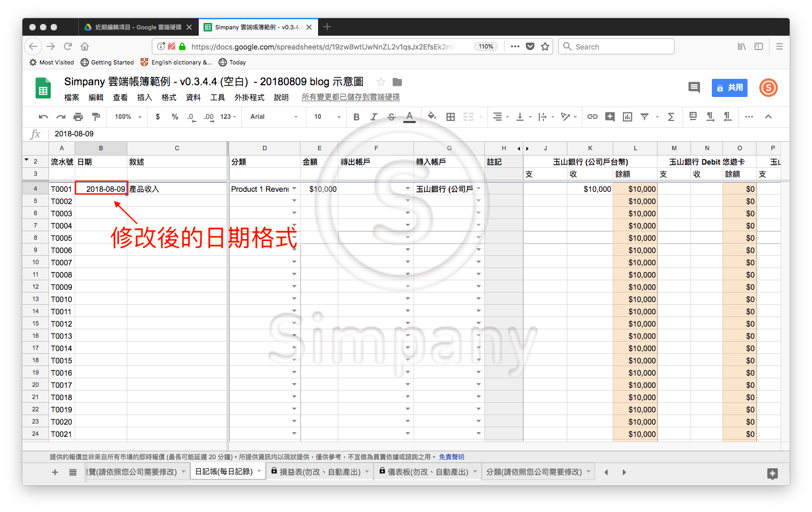Open the cell borders tool

coord(450,117)
